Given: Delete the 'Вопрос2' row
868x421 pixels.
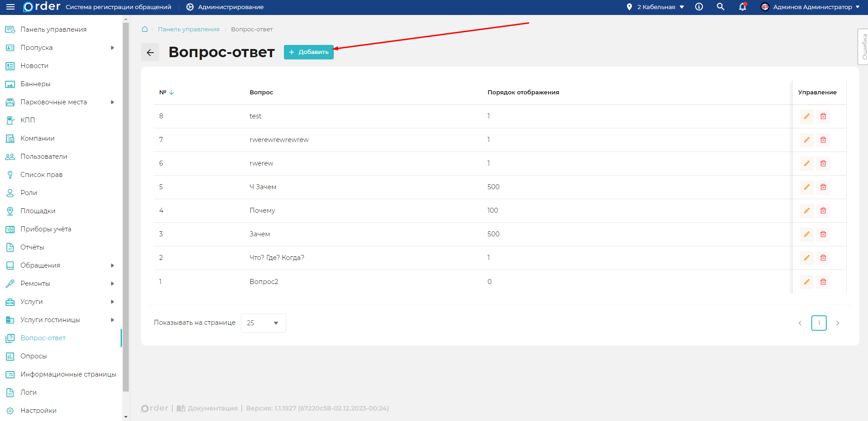Looking at the screenshot, I should (823, 282).
